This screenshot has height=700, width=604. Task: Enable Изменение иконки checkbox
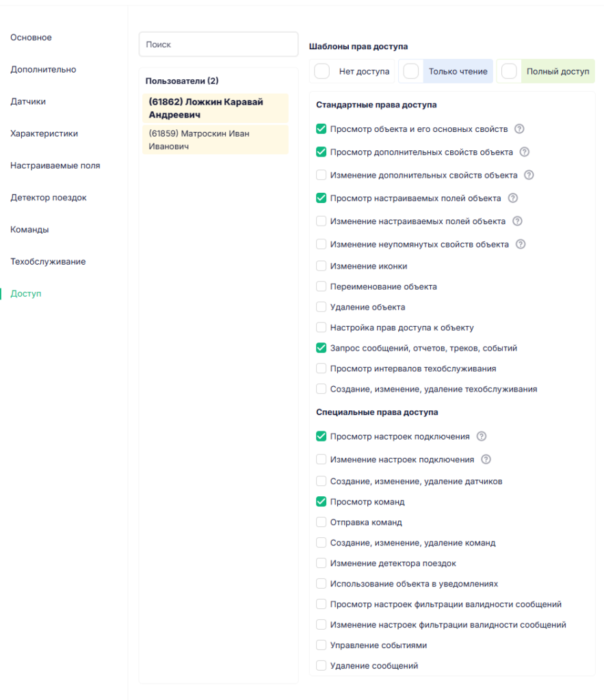321,266
